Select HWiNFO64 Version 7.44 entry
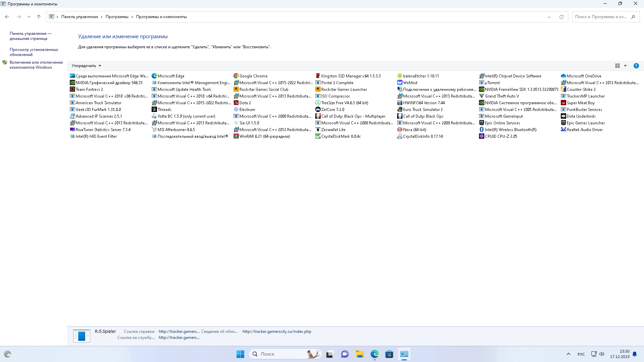This screenshot has height=362, width=644. coord(421,103)
